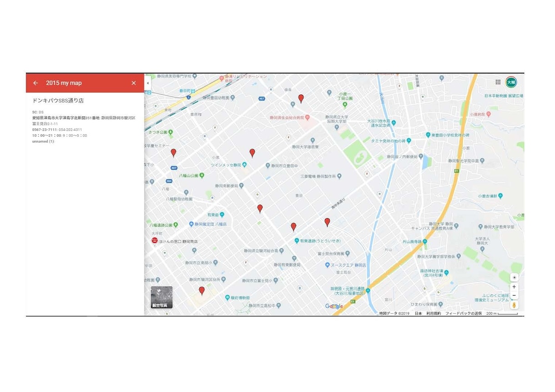This screenshot has height=392, width=555.
Task: Click the 静岡済生会総合病院 hospital marker
Action: click(x=307, y=117)
